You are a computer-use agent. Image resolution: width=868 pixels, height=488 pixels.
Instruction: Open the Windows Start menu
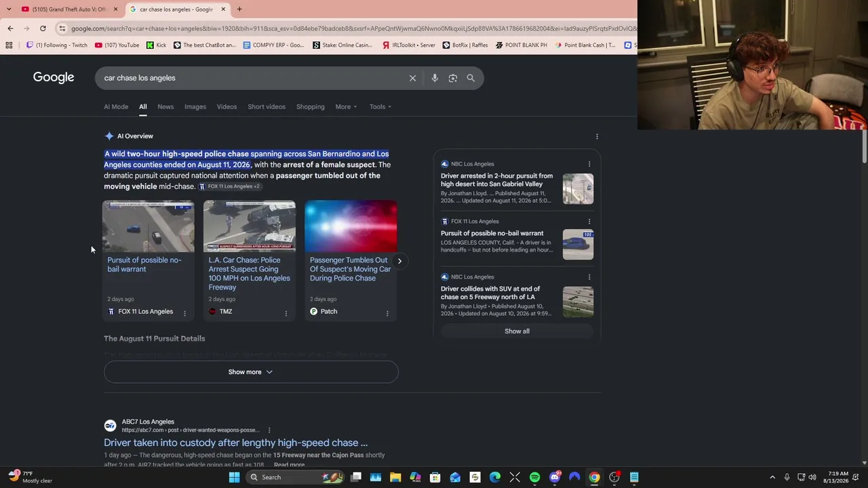(234, 477)
